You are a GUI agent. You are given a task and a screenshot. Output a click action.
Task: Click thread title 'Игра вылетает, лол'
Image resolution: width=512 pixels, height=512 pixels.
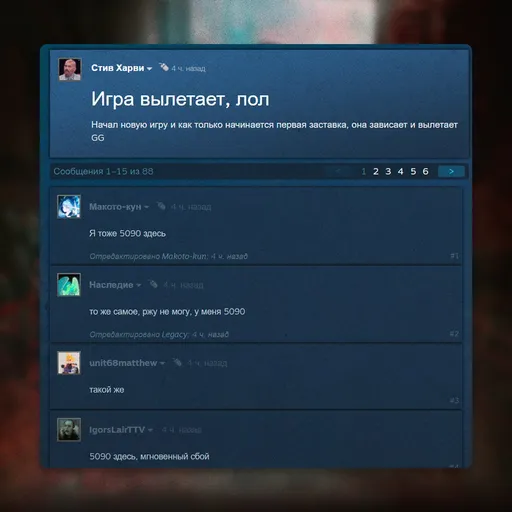click(x=180, y=99)
